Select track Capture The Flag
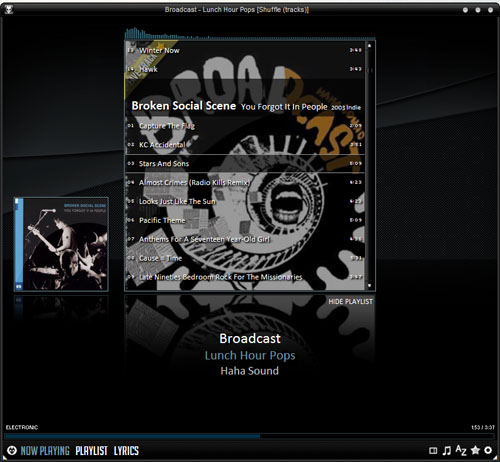Viewport: 500px width, 462px height. [x=245, y=126]
